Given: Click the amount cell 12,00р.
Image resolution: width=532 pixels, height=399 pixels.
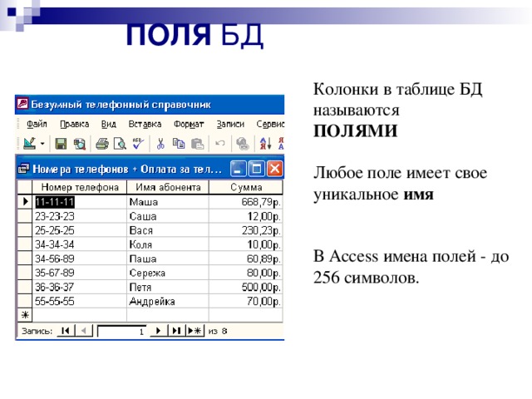Looking at the screenshot, I should (246, 216).
